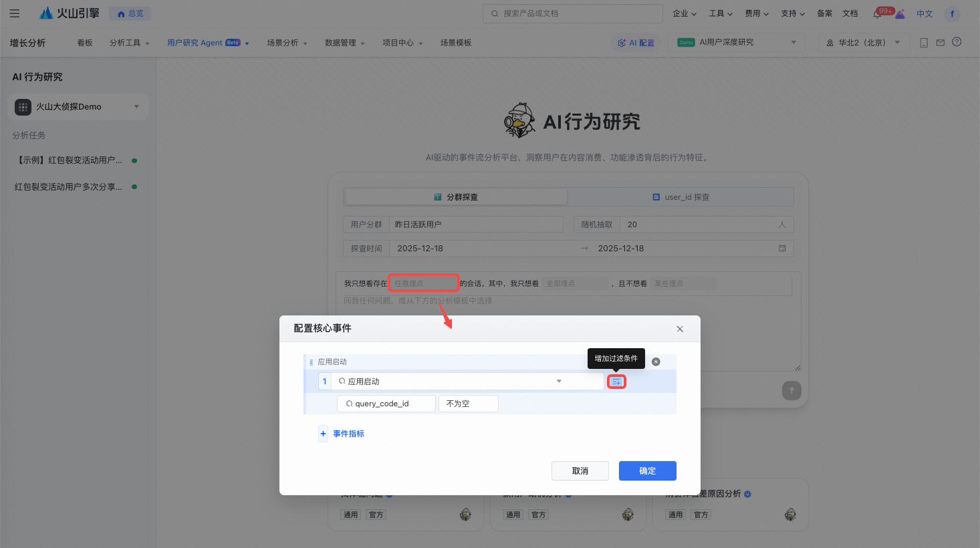
Task: Click the 增长分析 product title
Action: tap(28, 43)
